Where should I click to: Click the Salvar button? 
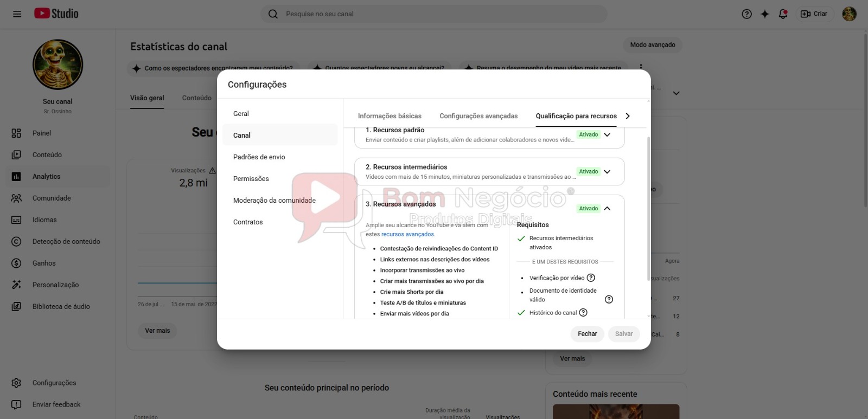(x=624, y=334)
